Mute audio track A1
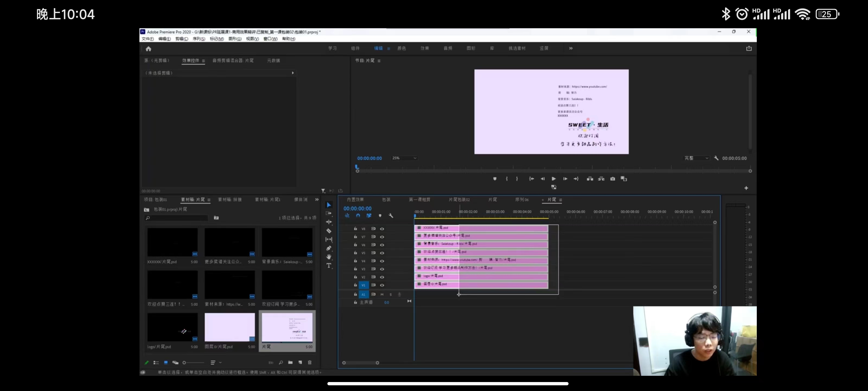This screenshot has height=391, width=868. pyautogui.click(x=382, y=295)
